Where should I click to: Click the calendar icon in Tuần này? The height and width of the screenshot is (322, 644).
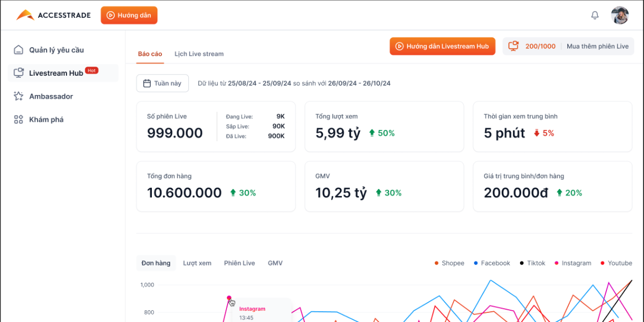click(x=147, y=83)
